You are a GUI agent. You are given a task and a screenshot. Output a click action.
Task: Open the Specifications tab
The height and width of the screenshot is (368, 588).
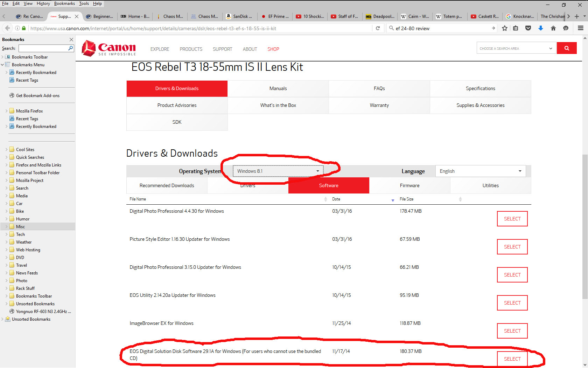[480, 88]
